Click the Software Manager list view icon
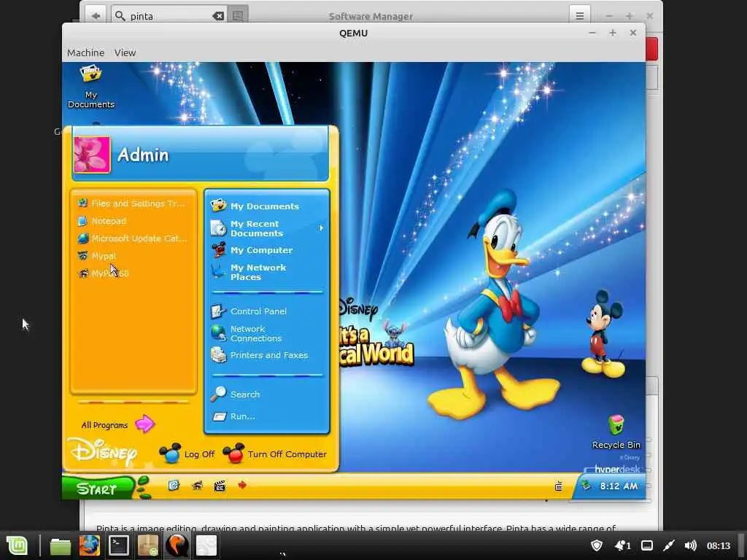This screenshot has height=560, width=747. pos(238,16)
